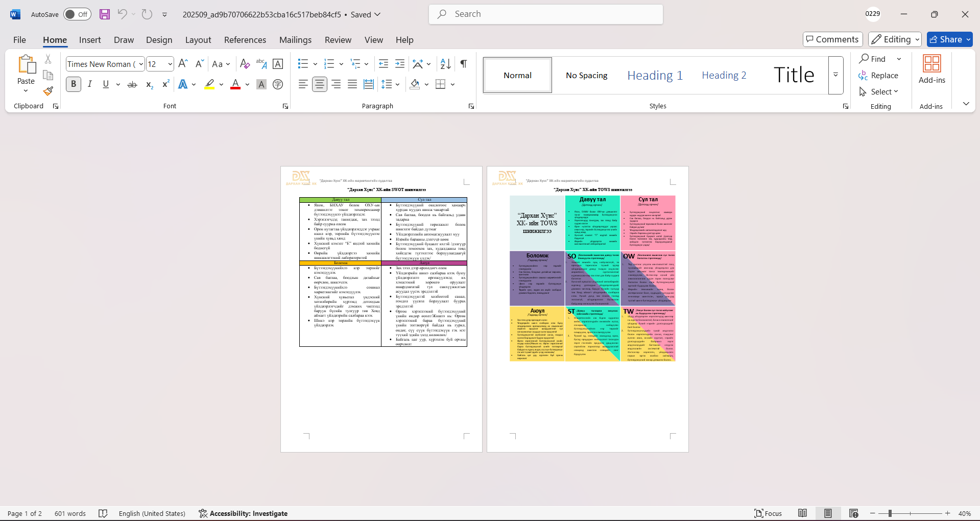Align text to the right
This screenshot has height=521, width=980.
[x=336, y=84]
